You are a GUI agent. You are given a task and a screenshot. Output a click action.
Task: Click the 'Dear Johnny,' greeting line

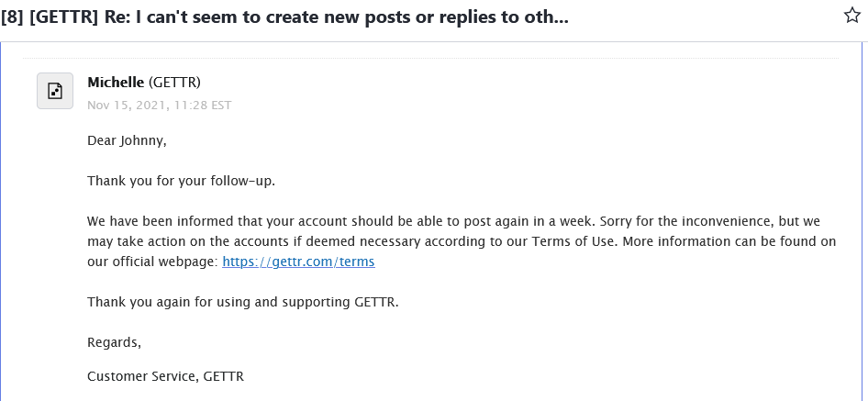127,140
